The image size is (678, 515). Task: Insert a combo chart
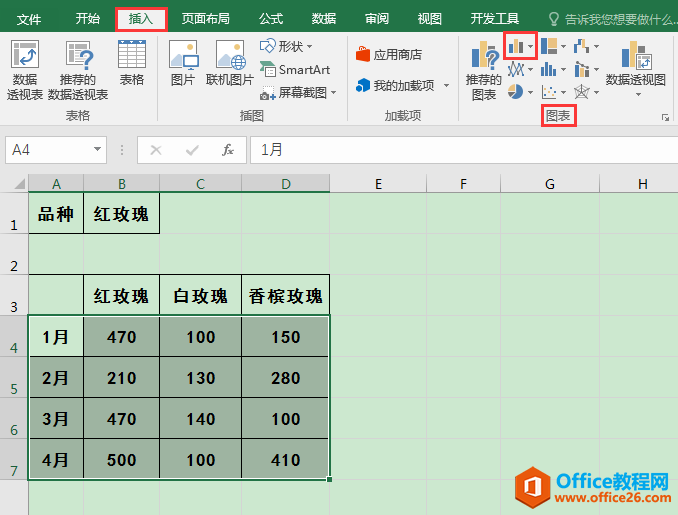tap(586, 69)
